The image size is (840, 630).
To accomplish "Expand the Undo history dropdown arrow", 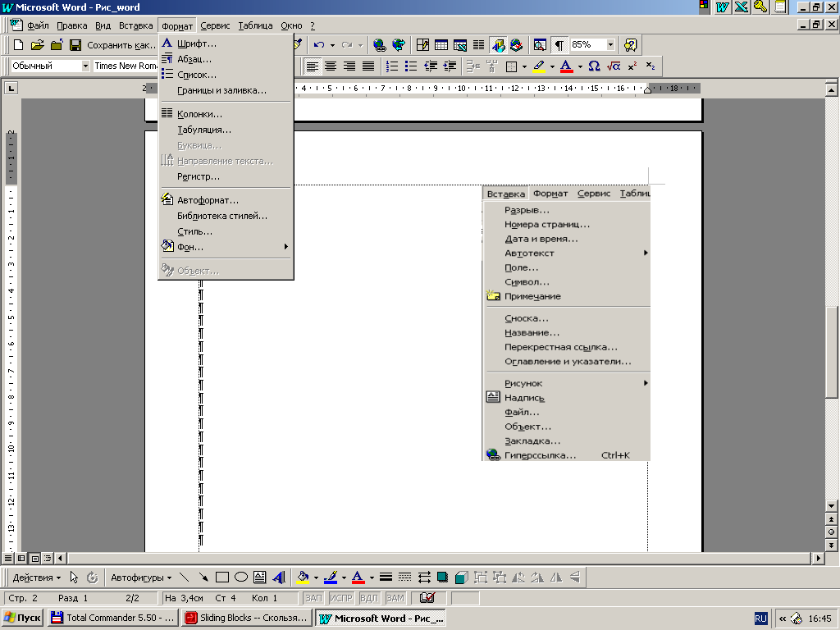I will click(333, 45).
